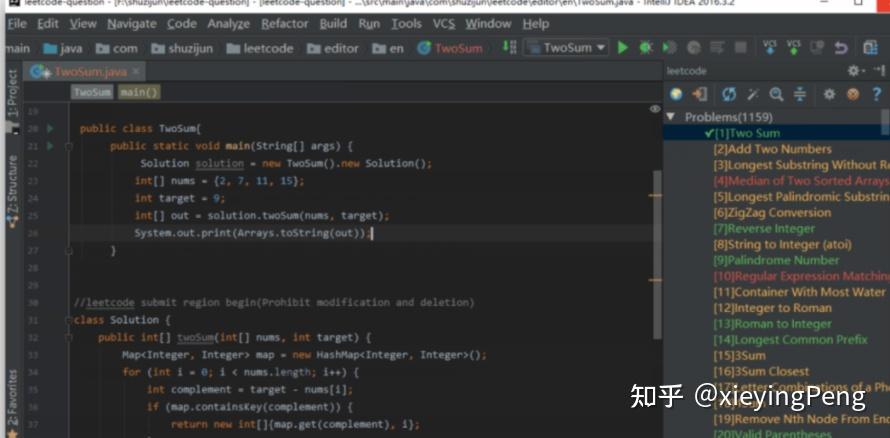Select [6]ZigZag Conversion problem
890x438 pixels.
pyautogui.click(x=772, y=213)
